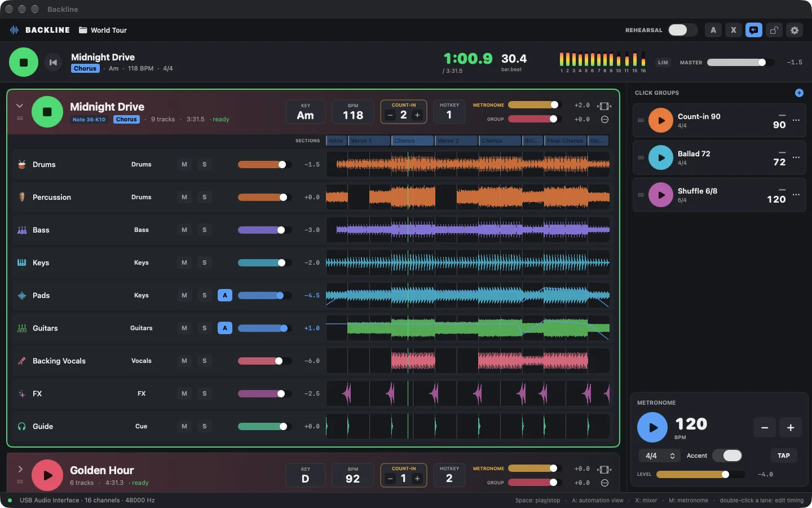Play the Shuffle 6/8 click group

[x=661, y=195]
